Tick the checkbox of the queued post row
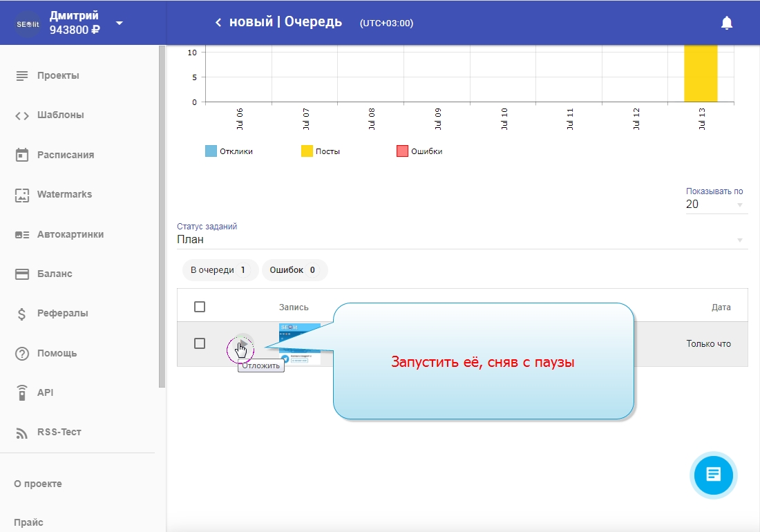This screenshot has width=760, height=532. 200,343
